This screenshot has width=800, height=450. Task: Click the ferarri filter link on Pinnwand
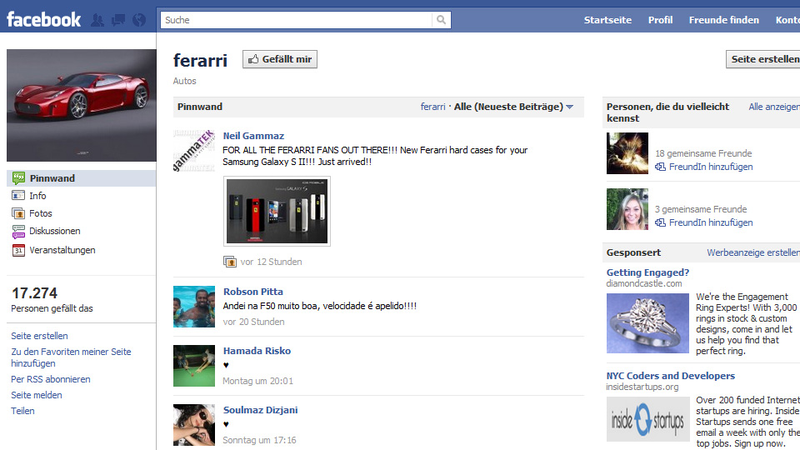433,107
